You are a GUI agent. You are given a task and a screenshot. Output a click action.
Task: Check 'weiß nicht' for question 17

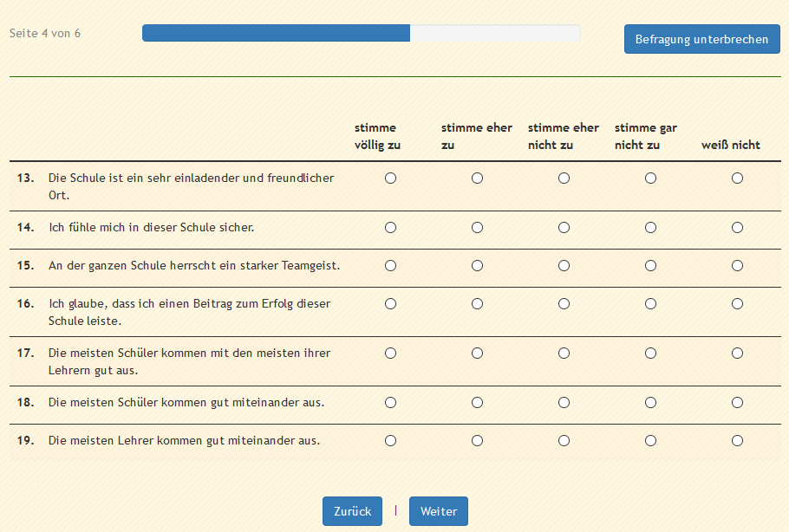[737, 353]
